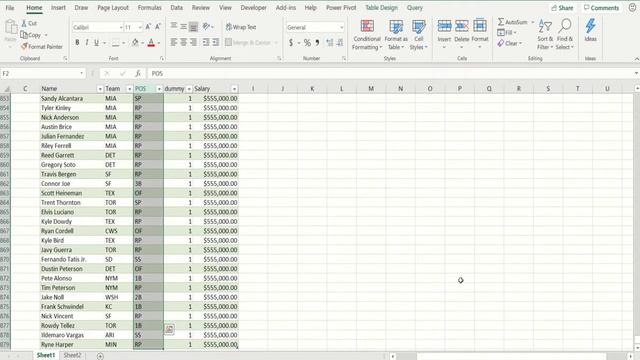This screenshot has height=360, width=640.
Task: Toggle Italic formatting
Action: pos(87,42)
